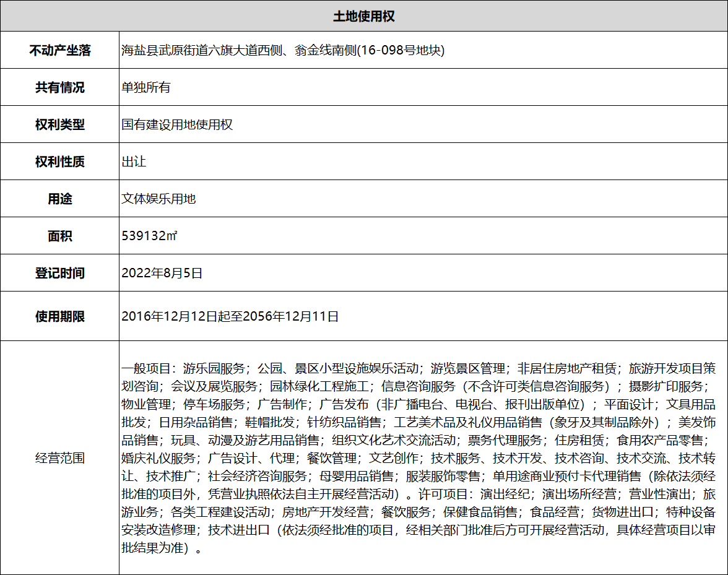Select the 使用期限 label cell
The width and height of the screenshot is (728, 575).
(x=60, y=316)
